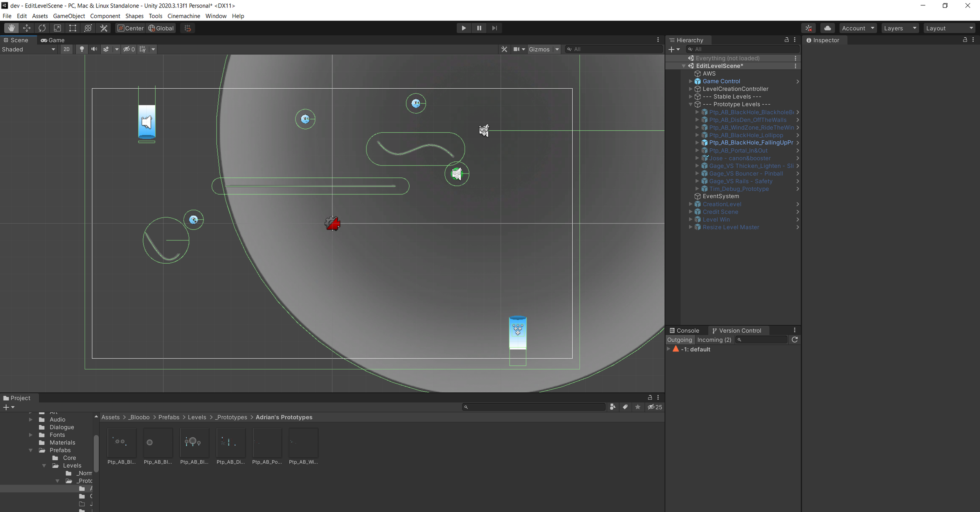Toggle hidden objects visibility in the scene
This screenshot has height=512, width=980.
coord(129,49)
